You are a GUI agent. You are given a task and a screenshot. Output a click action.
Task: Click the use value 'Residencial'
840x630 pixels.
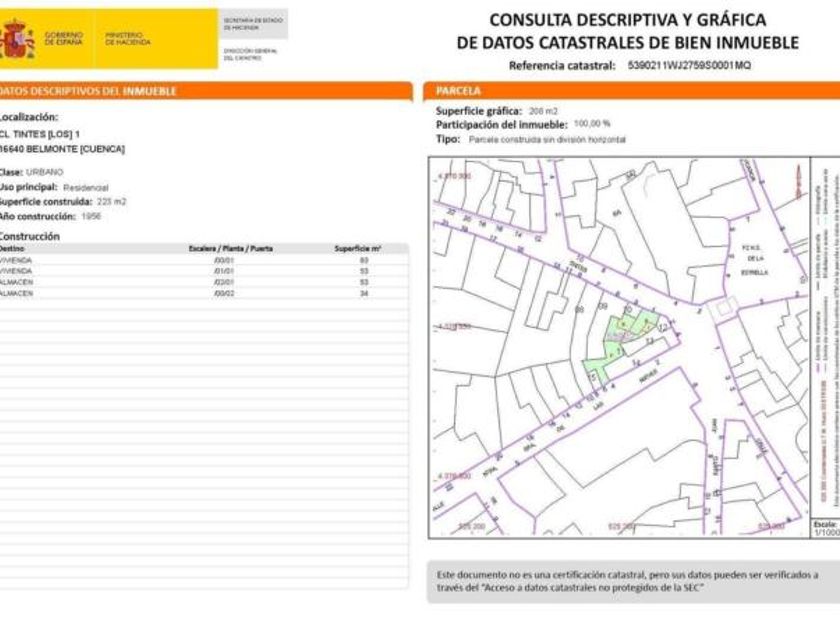86,188
